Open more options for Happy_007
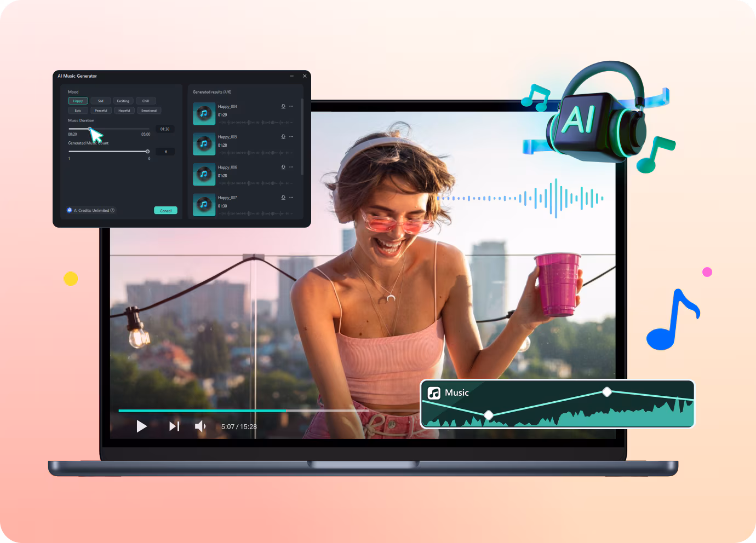The width and height of the screenshot is (756, 543). pyautogui.click(x=291, y=197)
